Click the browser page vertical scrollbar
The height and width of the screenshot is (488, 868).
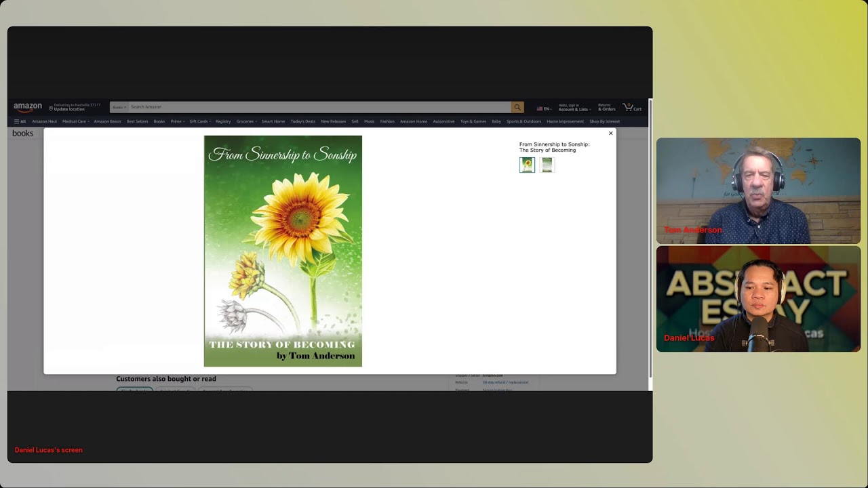[650, 237]
